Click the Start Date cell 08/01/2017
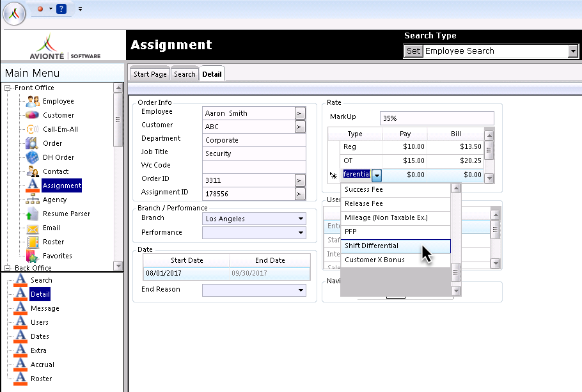The image size is (582, 392). (x=186, y=274)
